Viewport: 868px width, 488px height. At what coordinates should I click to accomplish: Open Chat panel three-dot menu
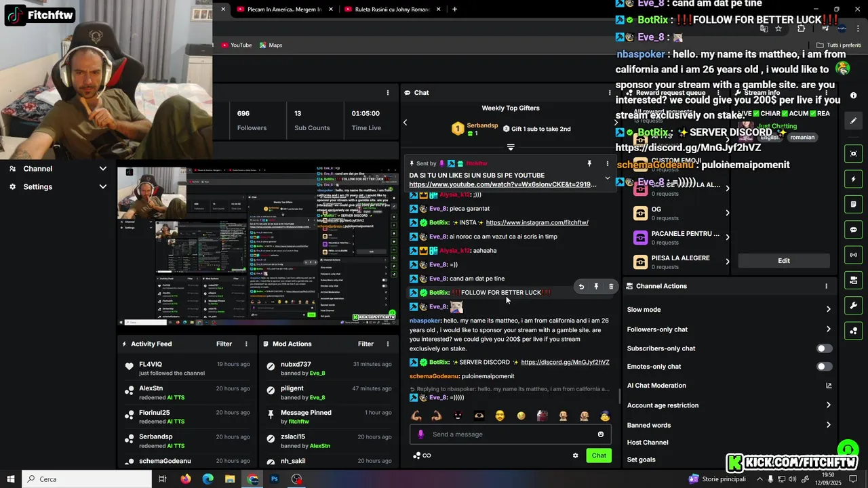[x=609, y=93]
